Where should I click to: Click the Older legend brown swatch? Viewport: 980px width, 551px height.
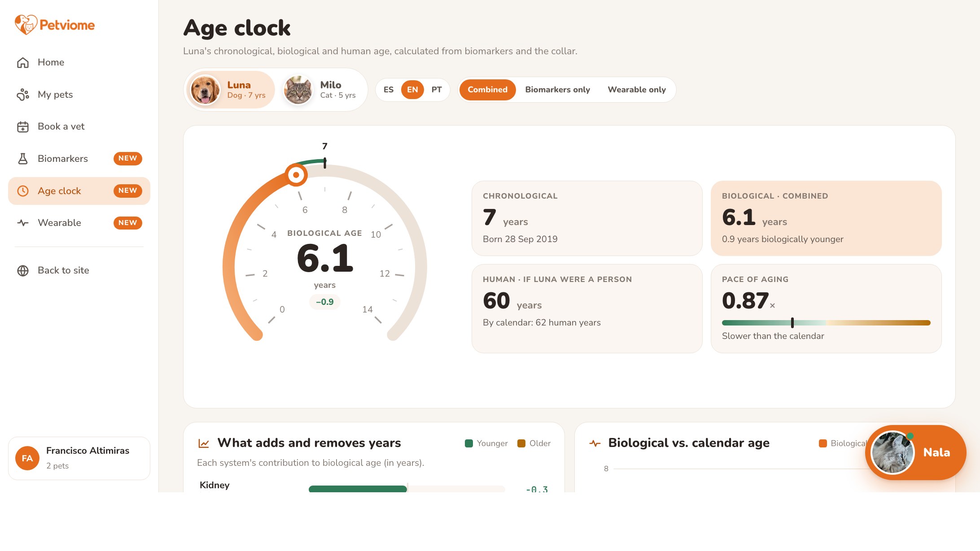point(521,443)
